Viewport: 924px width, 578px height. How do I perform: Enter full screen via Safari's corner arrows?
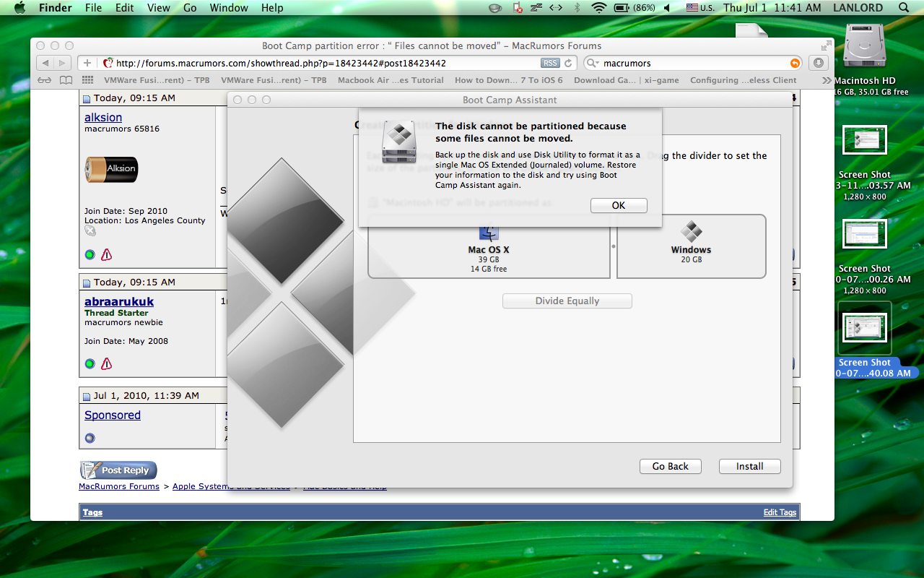(x=826, y=46)
